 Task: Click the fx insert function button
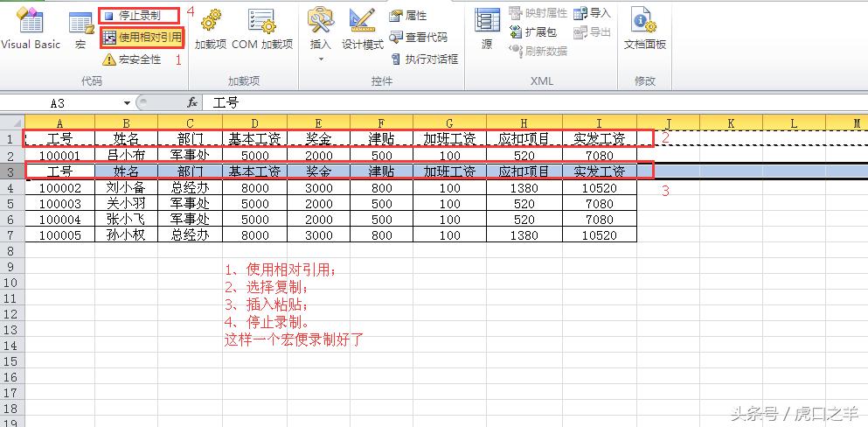pyautogui.click(x=192, y=103)
